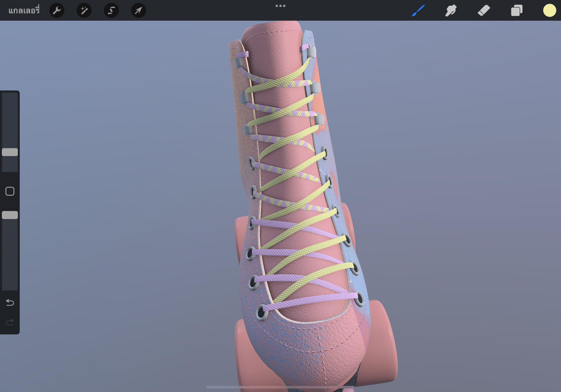The height and width of the screenshot is (392, 561).
Task: Open the yellow active color swatch
Action: (549, 10)
